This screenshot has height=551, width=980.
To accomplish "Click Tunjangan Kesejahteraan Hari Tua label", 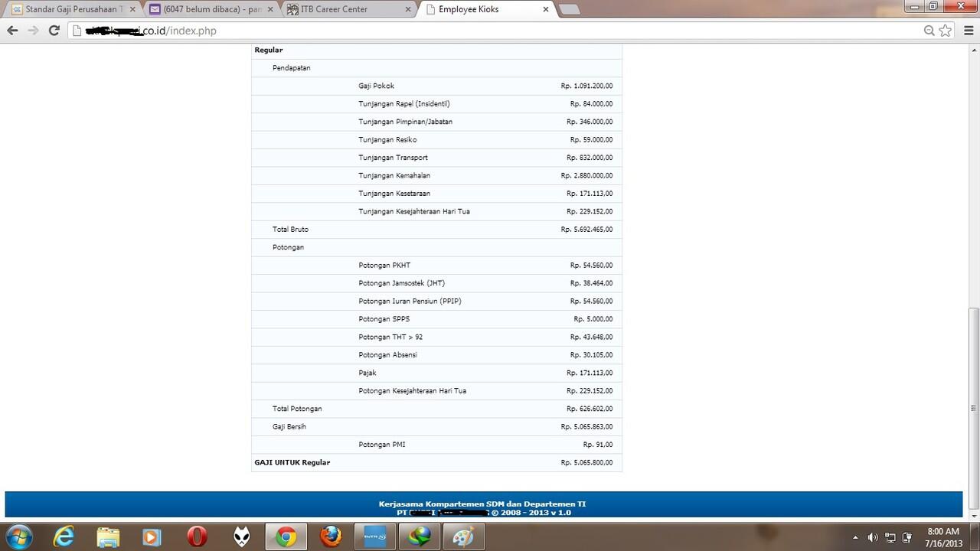I will (414, 211).
